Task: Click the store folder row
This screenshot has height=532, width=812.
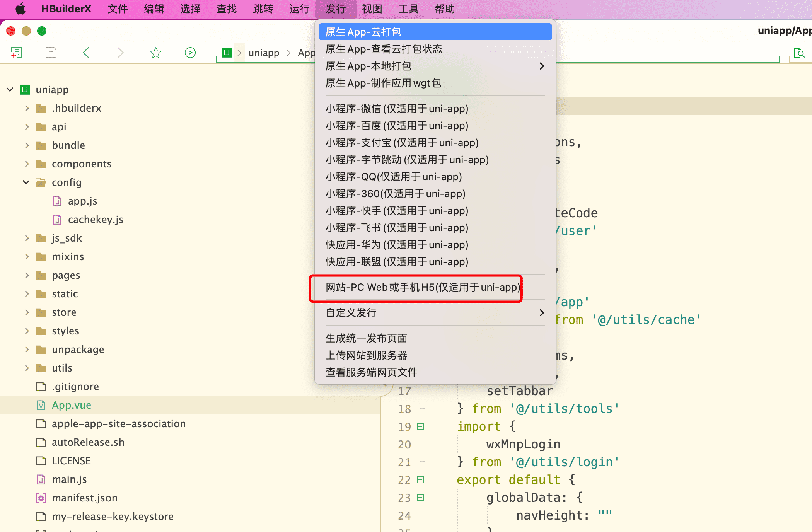Action: pyautogui.click(x=190, y=312)
